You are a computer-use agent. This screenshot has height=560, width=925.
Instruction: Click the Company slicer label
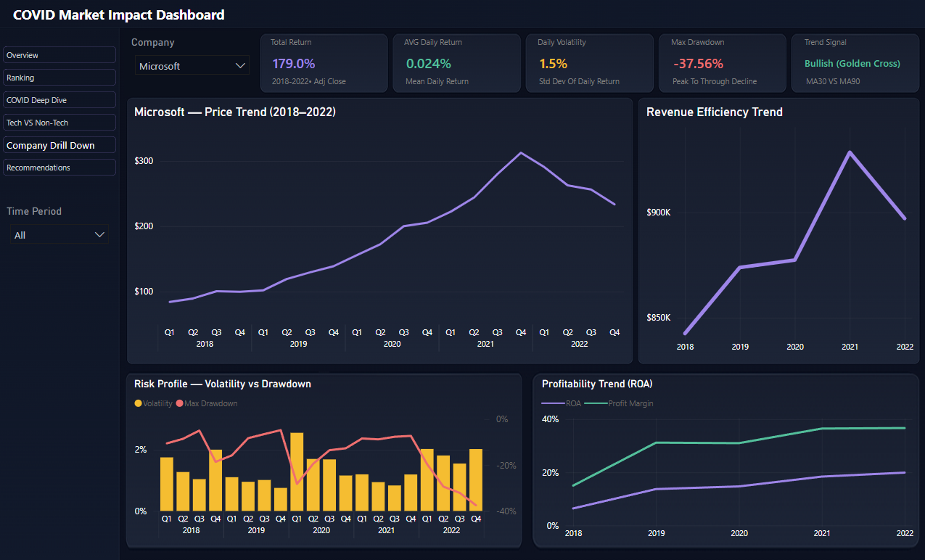coord(153,42)
